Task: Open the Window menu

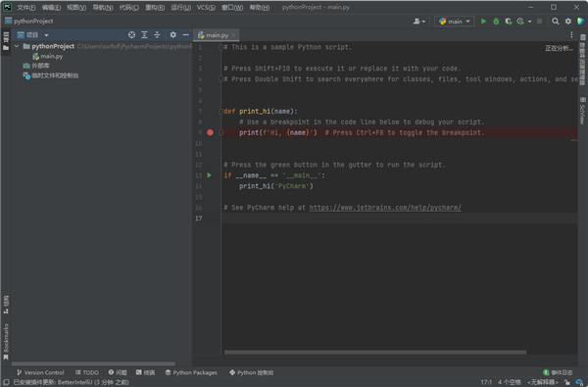Action: point(232,8)
